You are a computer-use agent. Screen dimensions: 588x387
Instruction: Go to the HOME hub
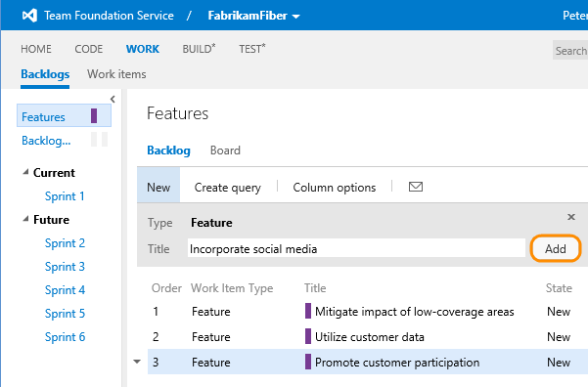click(x=36, y=49)
